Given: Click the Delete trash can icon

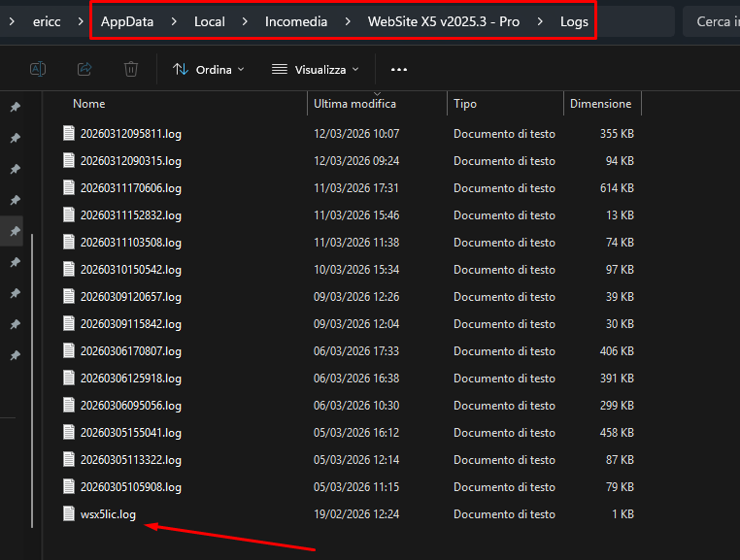Looking at the screenshot, I should [x=131, y=69].
